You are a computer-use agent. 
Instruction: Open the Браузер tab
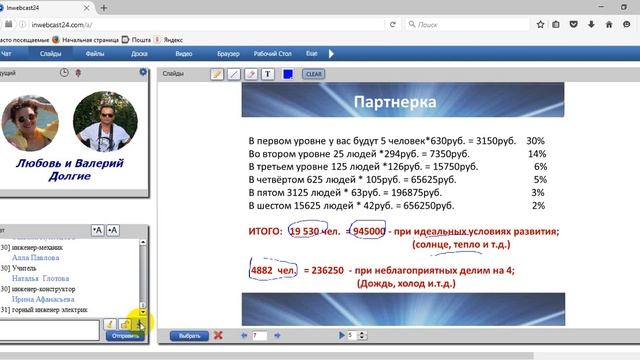coord(228,53)
